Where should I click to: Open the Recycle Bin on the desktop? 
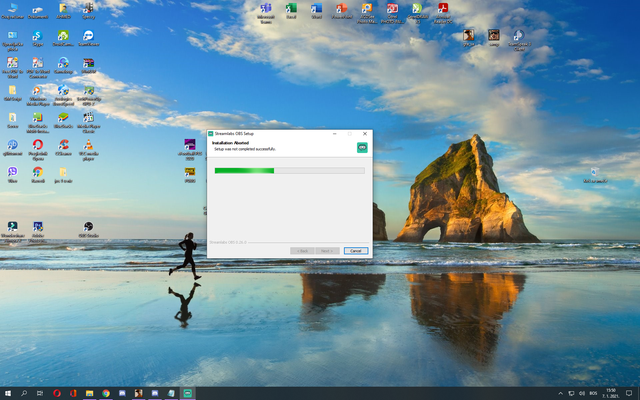595,175
